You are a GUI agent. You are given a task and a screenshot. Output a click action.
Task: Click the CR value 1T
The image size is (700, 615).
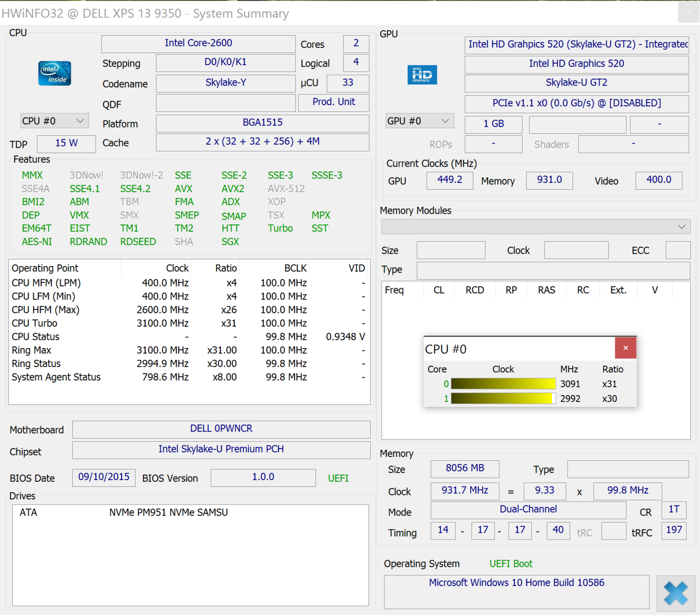click(674, 510)
